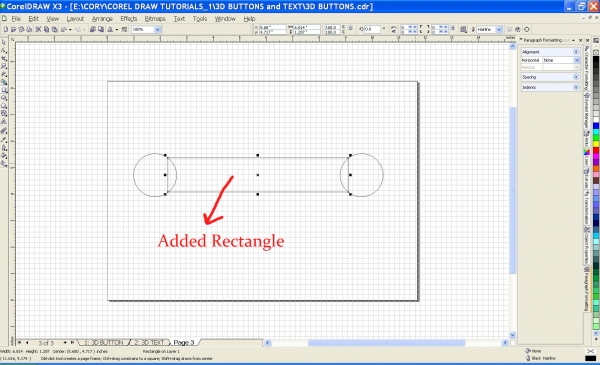
Task: Open the Horizontal alignment None dropdown
Action: 577,60
